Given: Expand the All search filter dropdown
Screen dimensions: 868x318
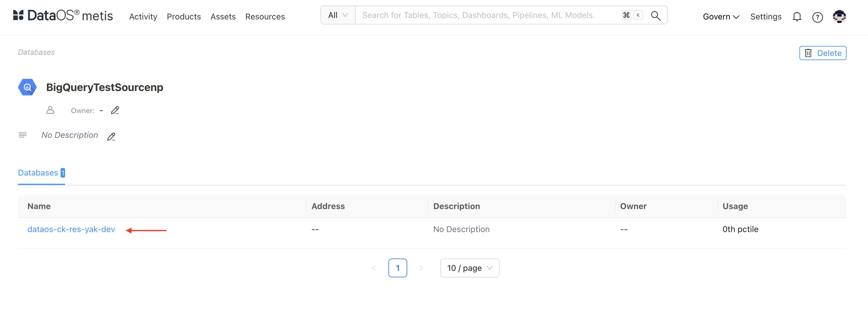Looking at the screenshot, I should (x=338, y=15).
